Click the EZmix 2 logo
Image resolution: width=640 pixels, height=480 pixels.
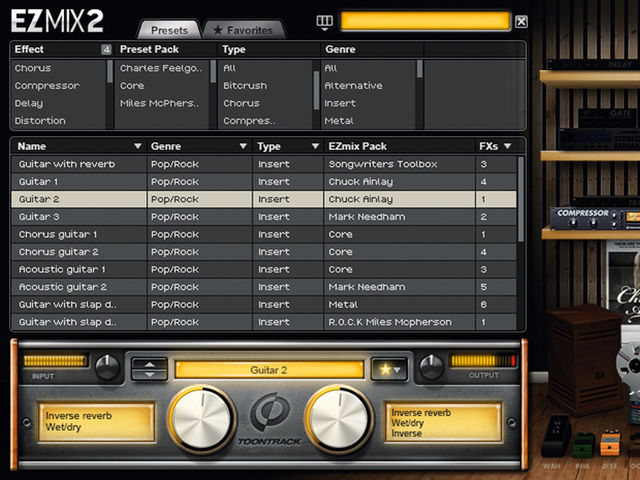click(57, 21)
